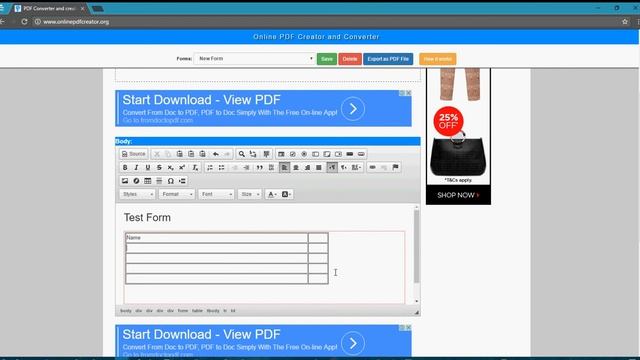Toggle Subscript formatting

[171, 167]
